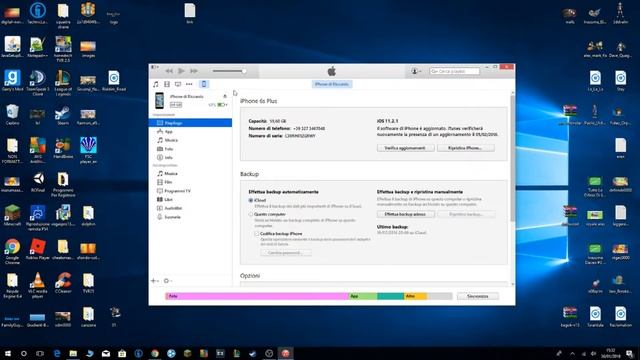
Task: Open the CCleaner desktop icon
Action: (63, 283)
